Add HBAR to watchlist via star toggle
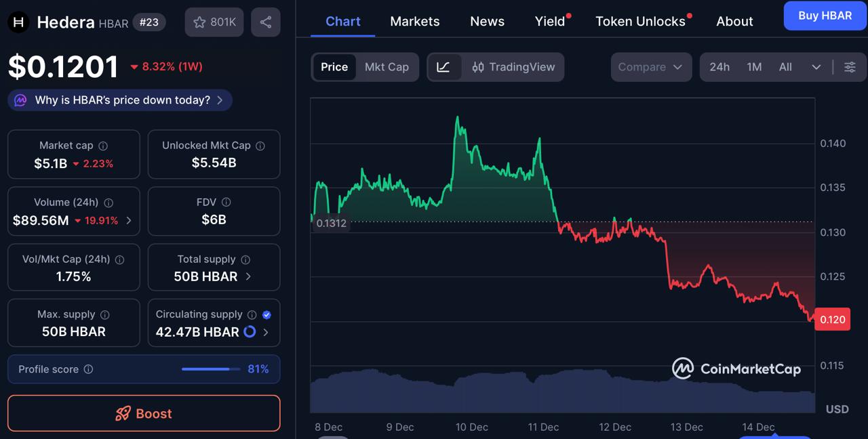Image resolution: width=868 pixels, height=439 pixels. pyautogui.click(x=200, y=22)
